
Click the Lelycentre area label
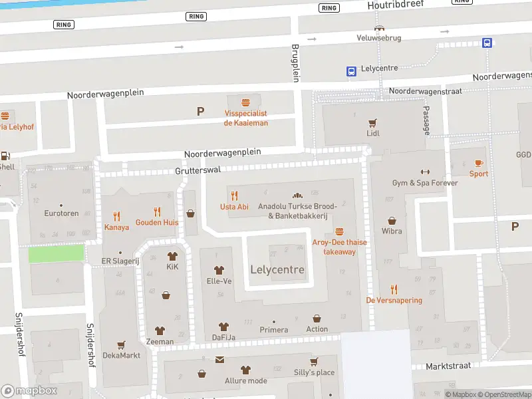[x=278, y=270]
